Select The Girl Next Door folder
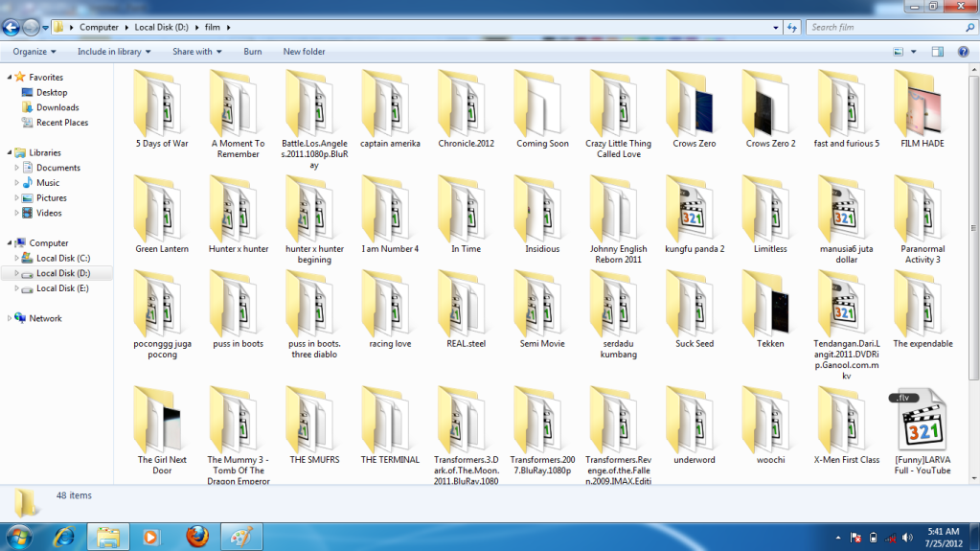The height and width of the screenshot is (551, 980). coord(162,431)
